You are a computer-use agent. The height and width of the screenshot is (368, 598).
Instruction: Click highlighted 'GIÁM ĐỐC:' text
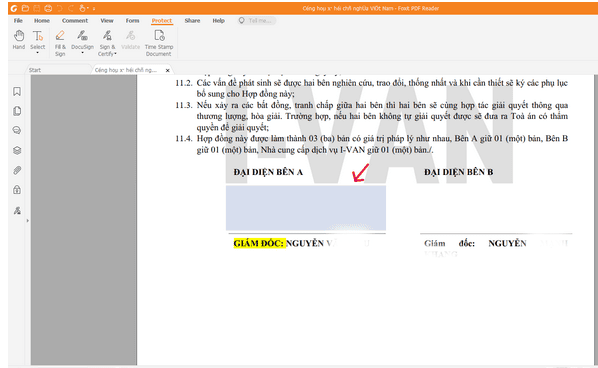tap(259, 243)
